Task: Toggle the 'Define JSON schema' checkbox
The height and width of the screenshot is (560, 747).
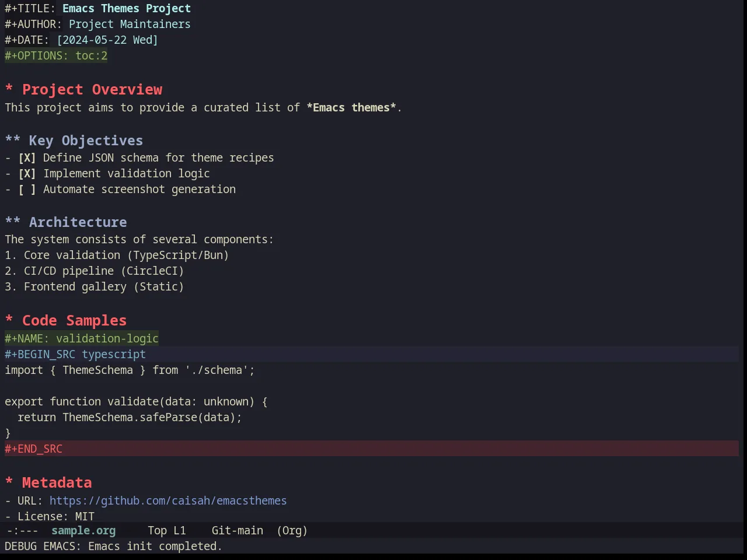Action: coord(27,158)
